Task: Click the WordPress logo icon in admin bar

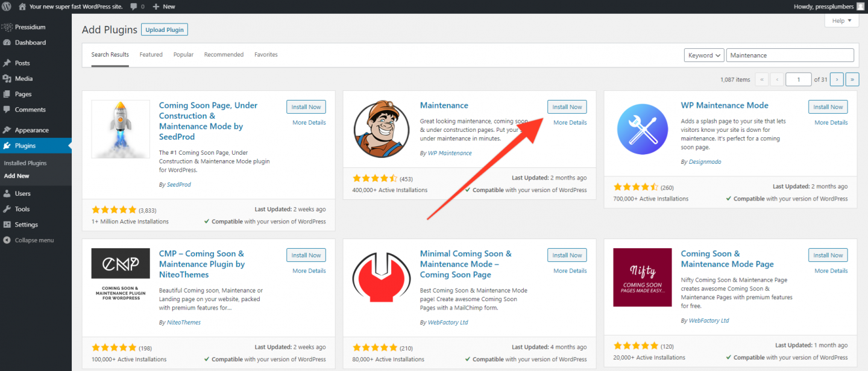Action: click(x=7, y=7)
